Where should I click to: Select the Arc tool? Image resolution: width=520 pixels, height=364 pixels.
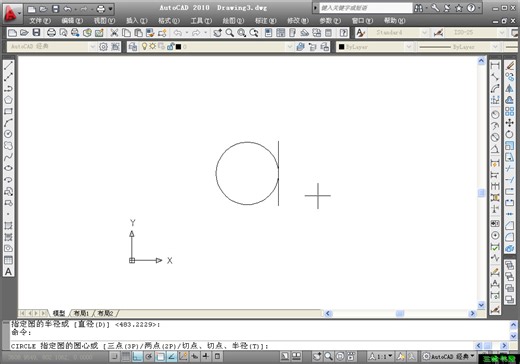click(x=8, y=122)
